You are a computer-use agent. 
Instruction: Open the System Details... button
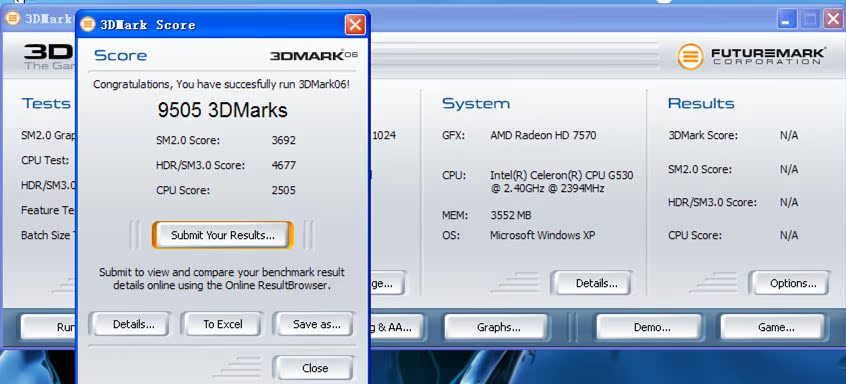point(592,283)
